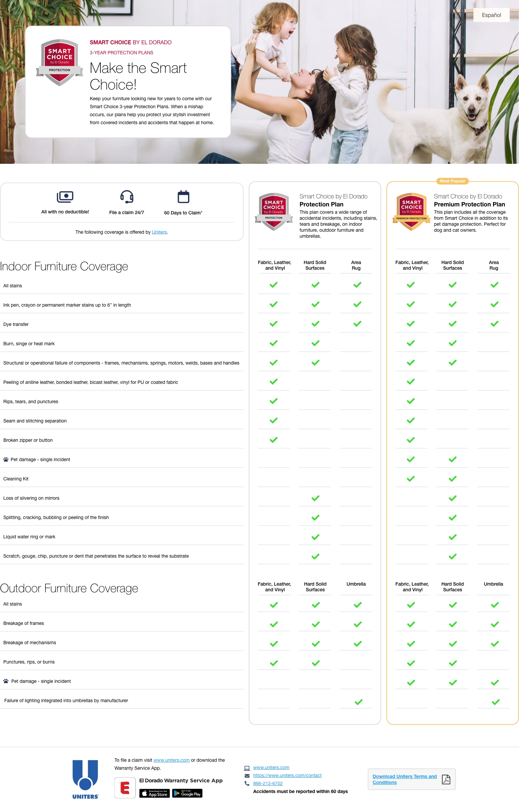Click the El Dorado red E app icon
This screenshot has height=812, width=519.
pos(125,788)
